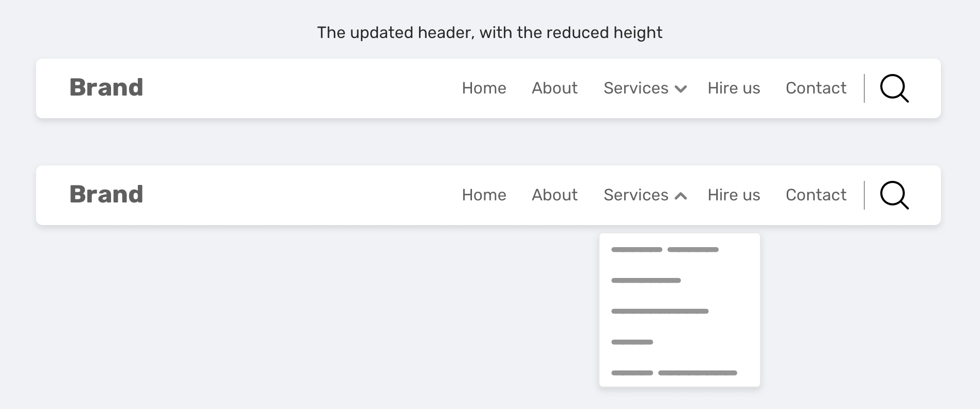The image size is (980, 409).
Task: Click the search icon in the upper header
Action: [x=894, y=88]
